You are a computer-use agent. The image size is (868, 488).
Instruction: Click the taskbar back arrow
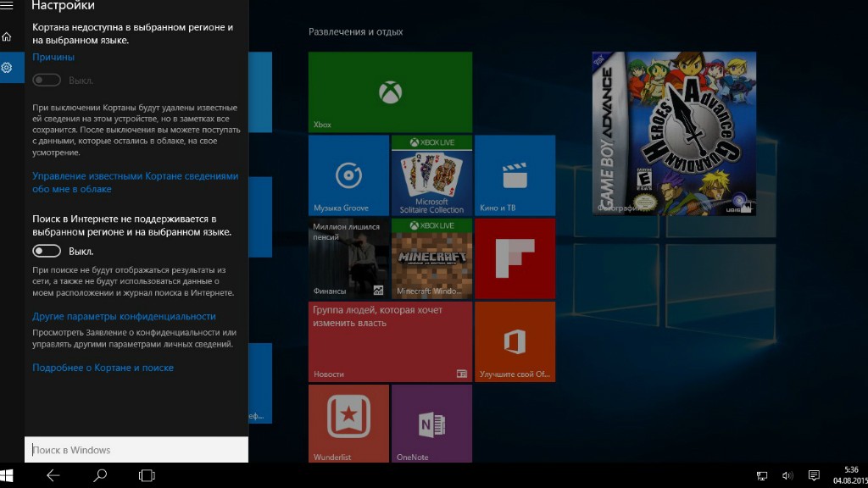pyautogui.click(x=53, y=475)
